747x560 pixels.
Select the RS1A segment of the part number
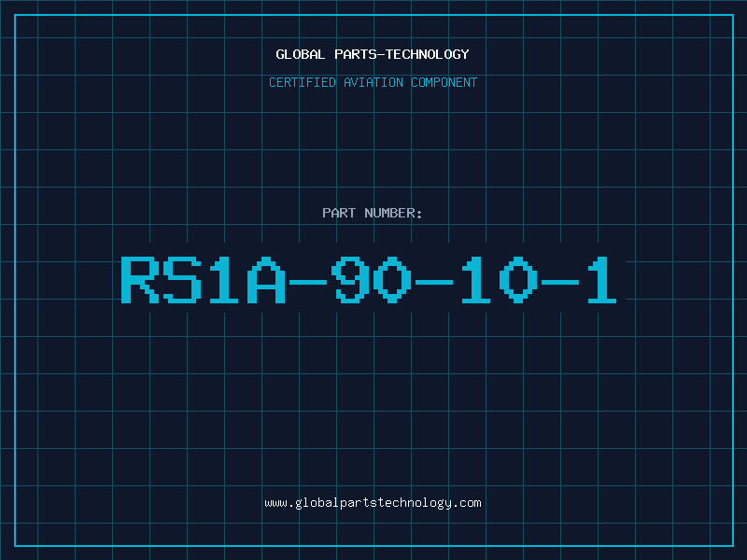click(204, 280)
